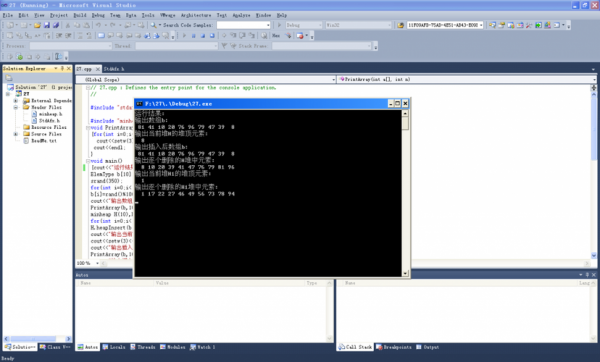Click the Break All pause icon
This screenshot has width=600, height=362.
(193, 36)
